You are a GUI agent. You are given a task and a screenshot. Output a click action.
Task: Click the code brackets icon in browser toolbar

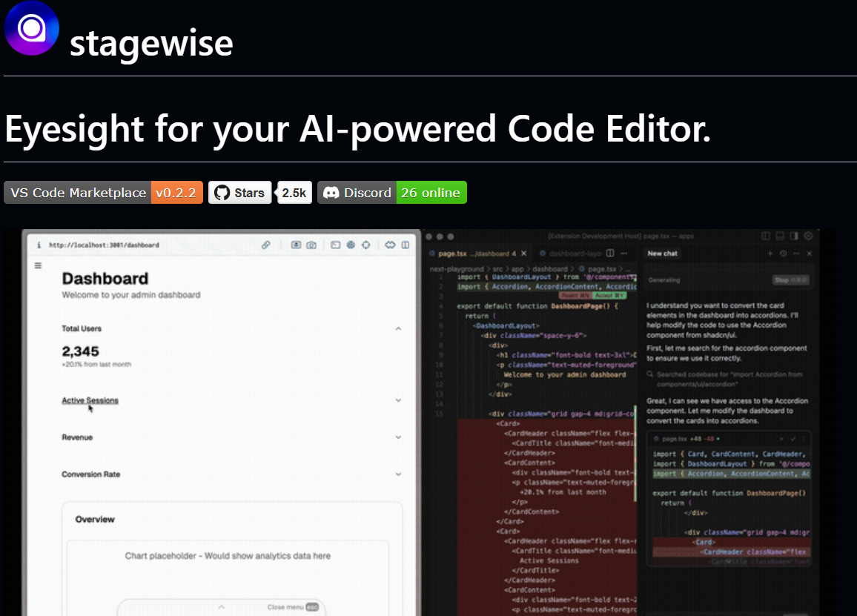[x=390, y=245]
